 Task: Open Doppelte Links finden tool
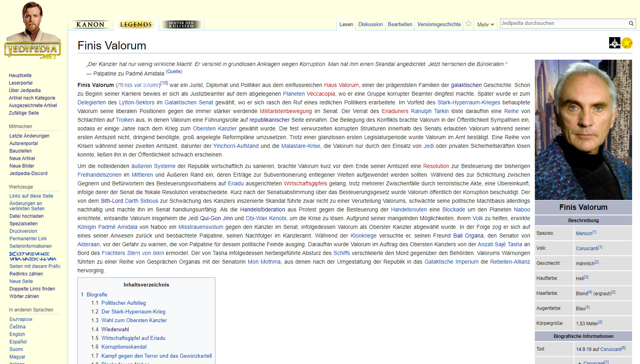[32, 289]
